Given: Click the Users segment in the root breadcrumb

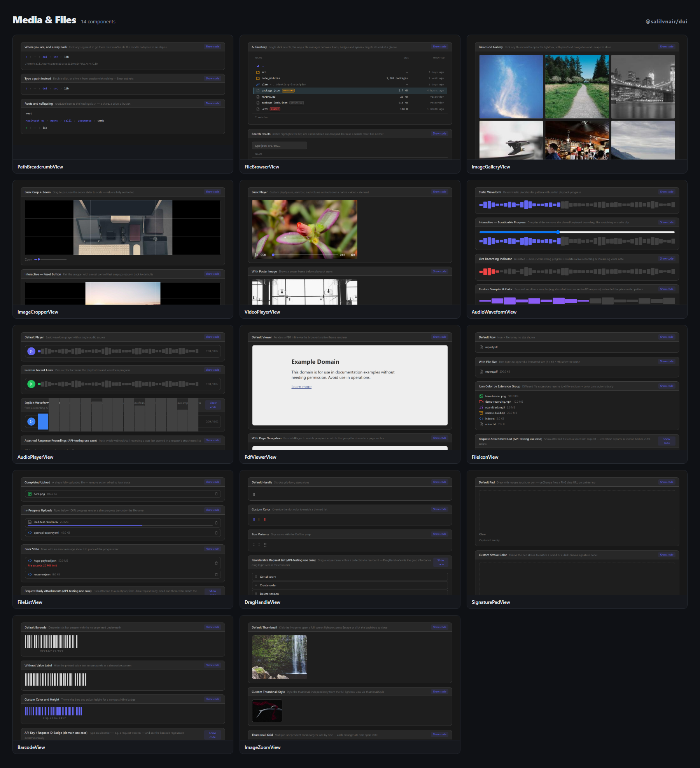Looking at the screenshot, I should [x=54, y=121].
